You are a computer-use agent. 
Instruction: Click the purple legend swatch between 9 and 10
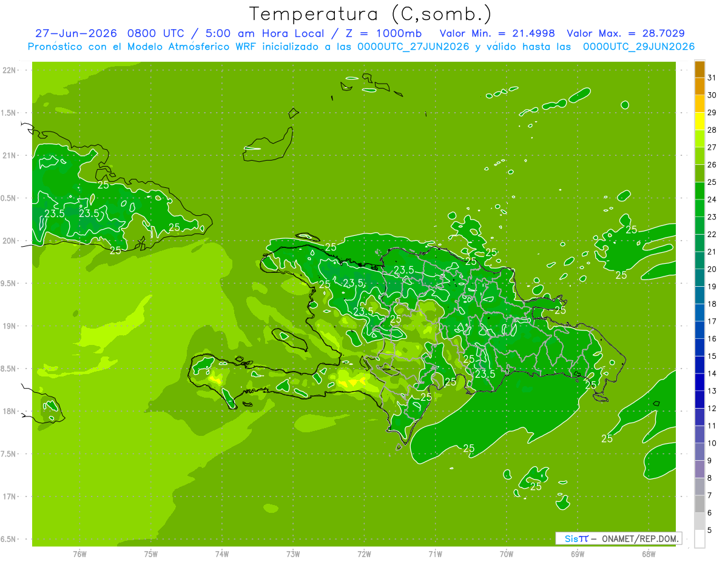point(699,452)
